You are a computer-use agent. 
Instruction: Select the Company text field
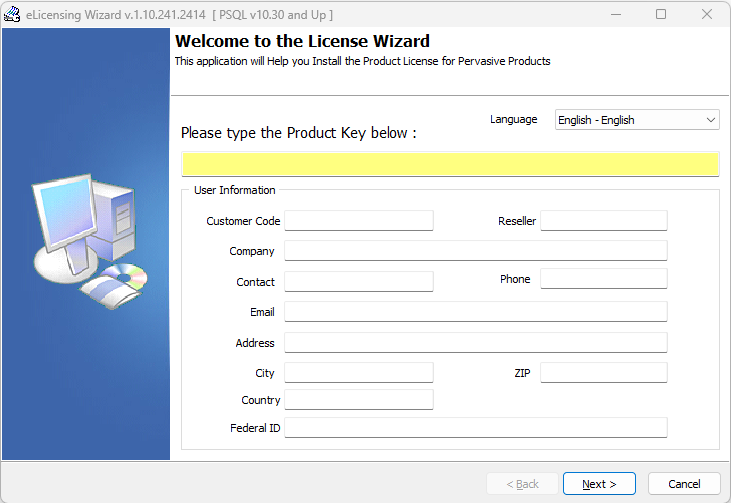point(476,251)
